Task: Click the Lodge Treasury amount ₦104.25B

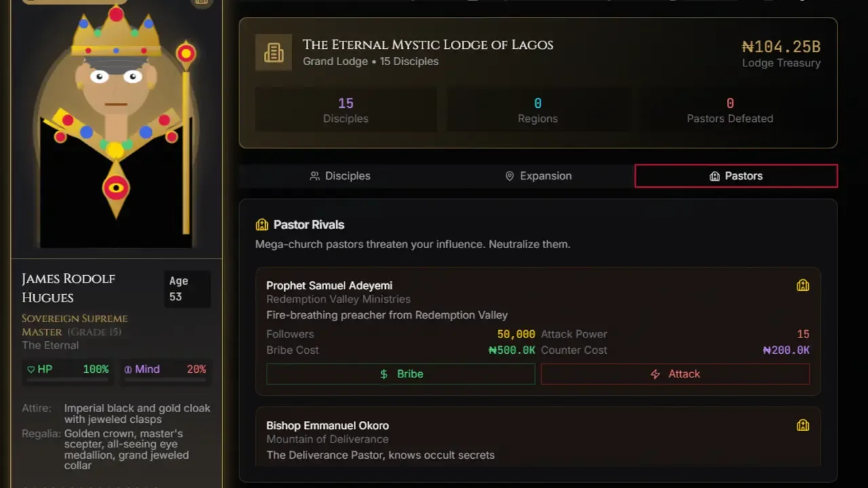Action: tap(781, 47)
